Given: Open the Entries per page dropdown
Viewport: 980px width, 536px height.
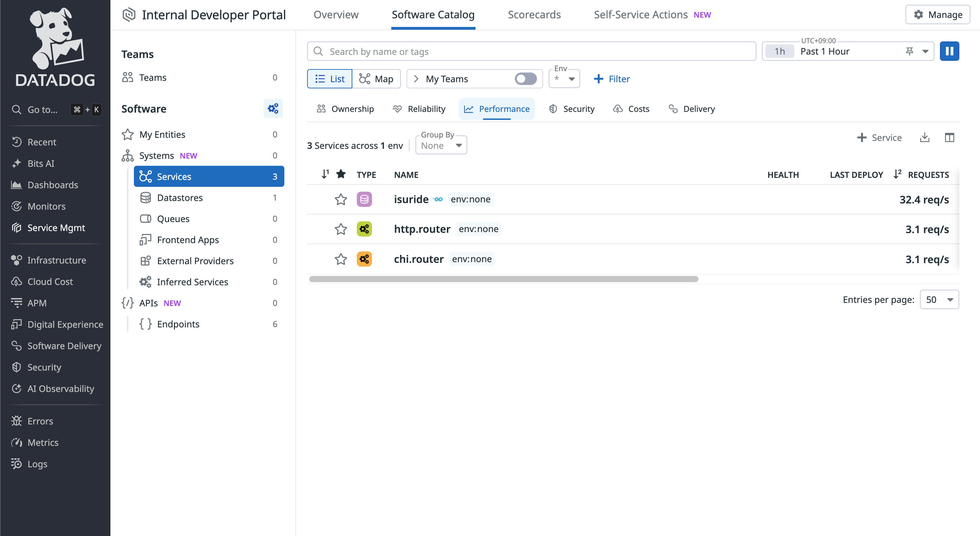Looking at the screenshot, I should [x=939, y=299].
